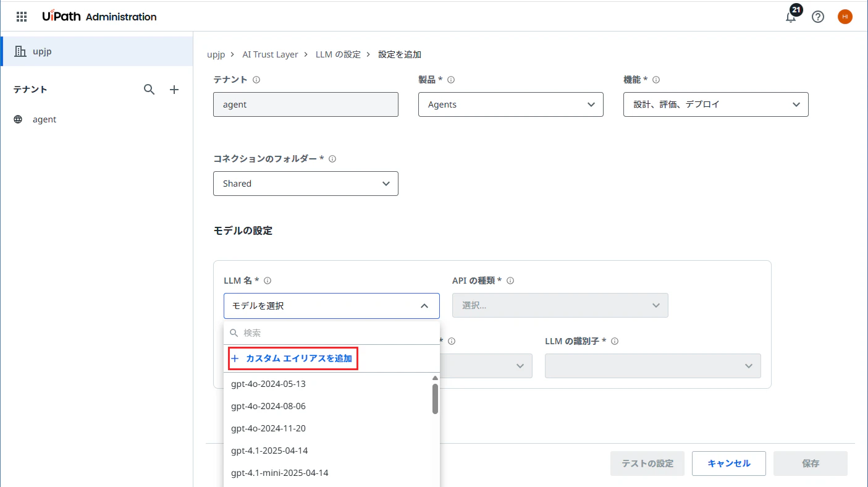The height and width of the screenshot is (487, 868).
Task: Show info tooltip for テナント field
Action: 256,80
